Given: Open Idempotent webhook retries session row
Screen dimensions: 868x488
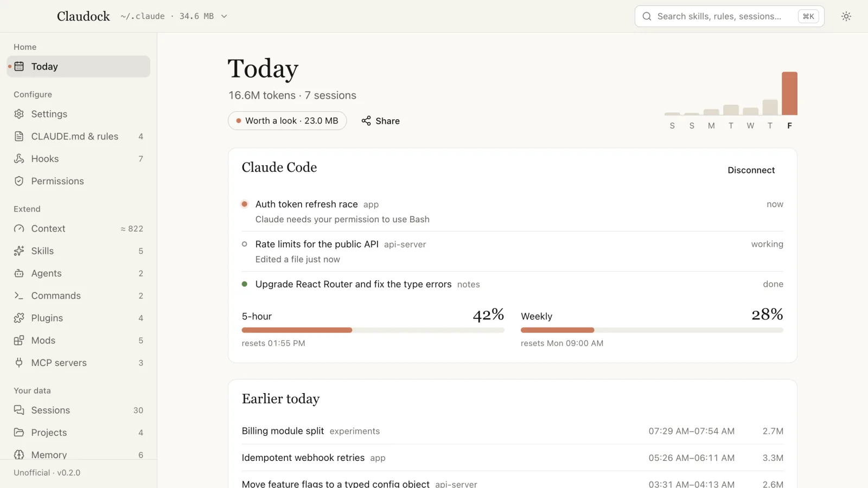Looking at the screenshot, I should pos(513,458).
